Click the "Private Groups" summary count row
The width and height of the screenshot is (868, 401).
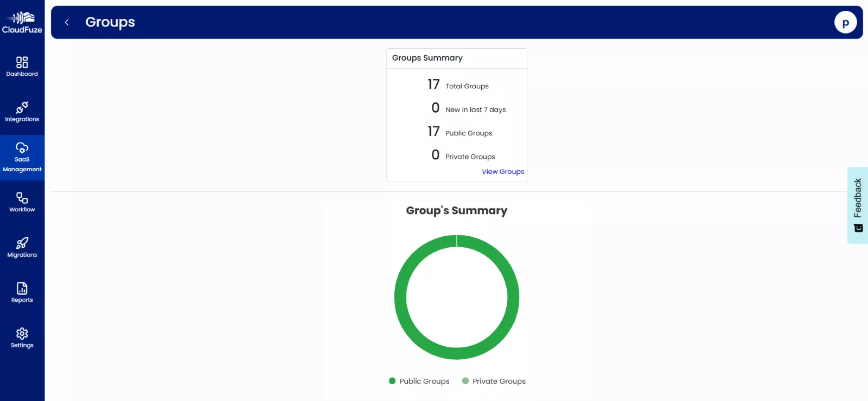coord(463,156)
